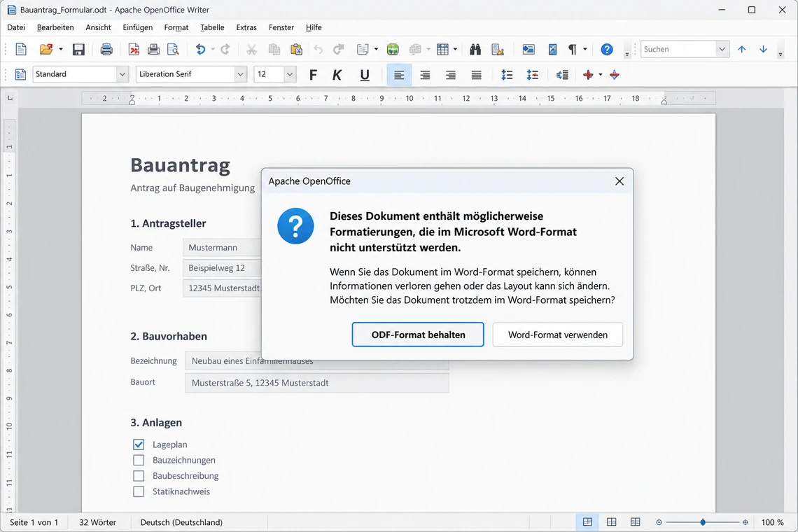Image resolution: width=798 pixels, height=532 pixels.
Task: Switch to two-page view layout
Action: (x=612, y=522)
